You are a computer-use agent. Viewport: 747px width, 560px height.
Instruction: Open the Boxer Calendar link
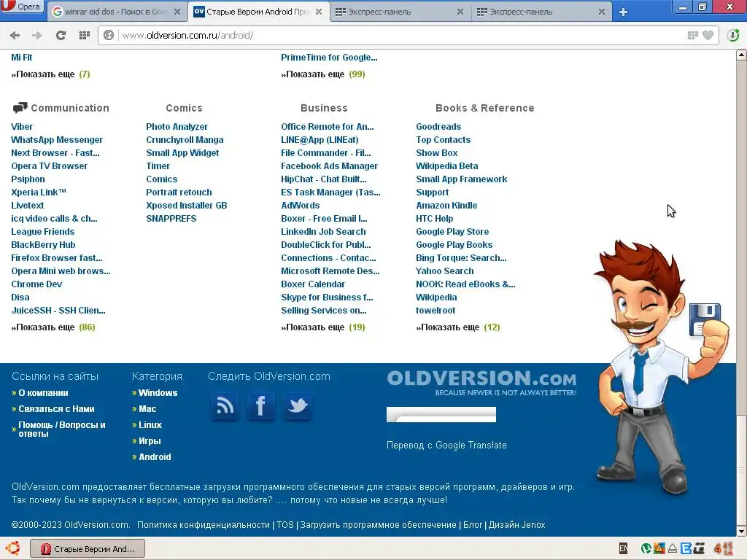(x=312, y=284)
